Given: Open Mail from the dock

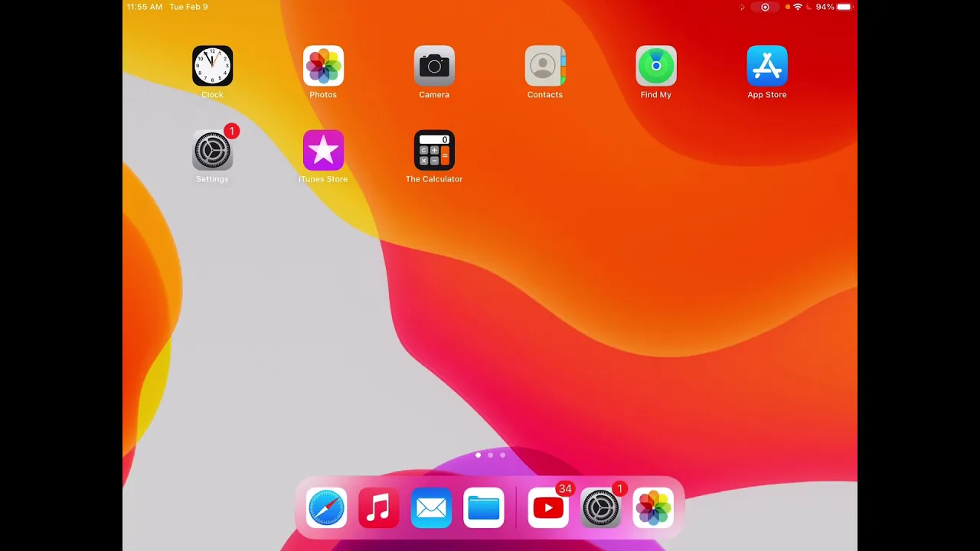Looking at the screenshot, I should point(431,508).
